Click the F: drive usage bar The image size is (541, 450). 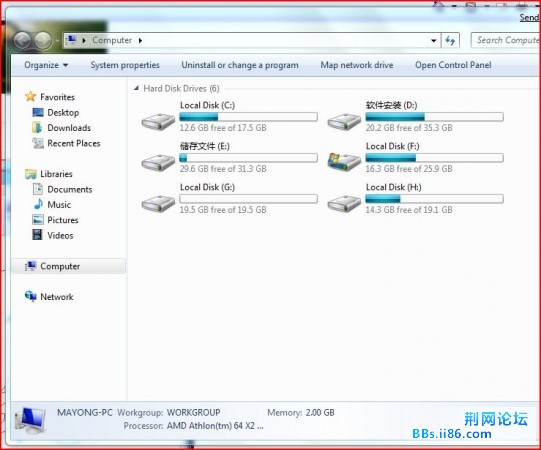click(x=434, y=158)
